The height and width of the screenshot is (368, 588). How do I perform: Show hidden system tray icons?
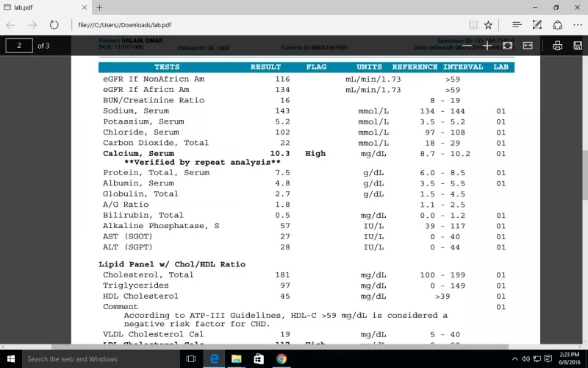pos(514,359)
